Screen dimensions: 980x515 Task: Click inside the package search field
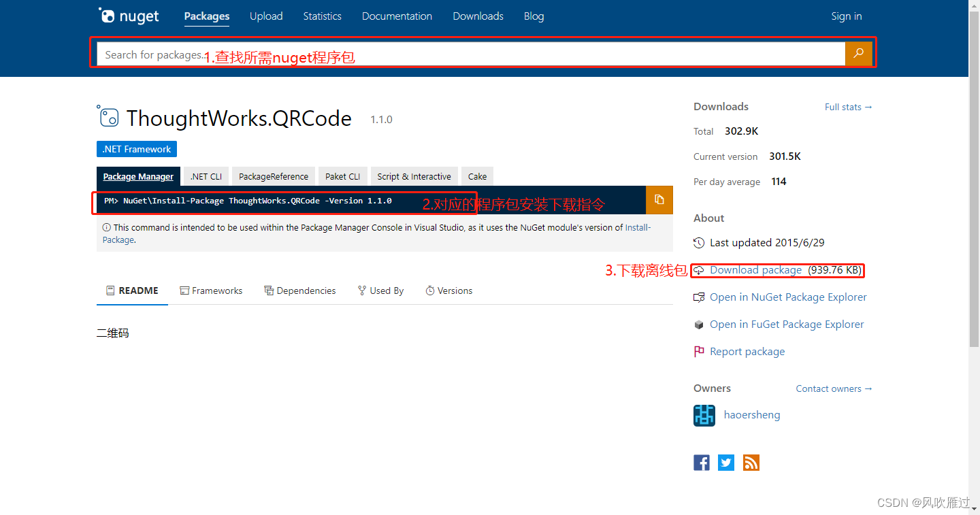tap(408, 54)
